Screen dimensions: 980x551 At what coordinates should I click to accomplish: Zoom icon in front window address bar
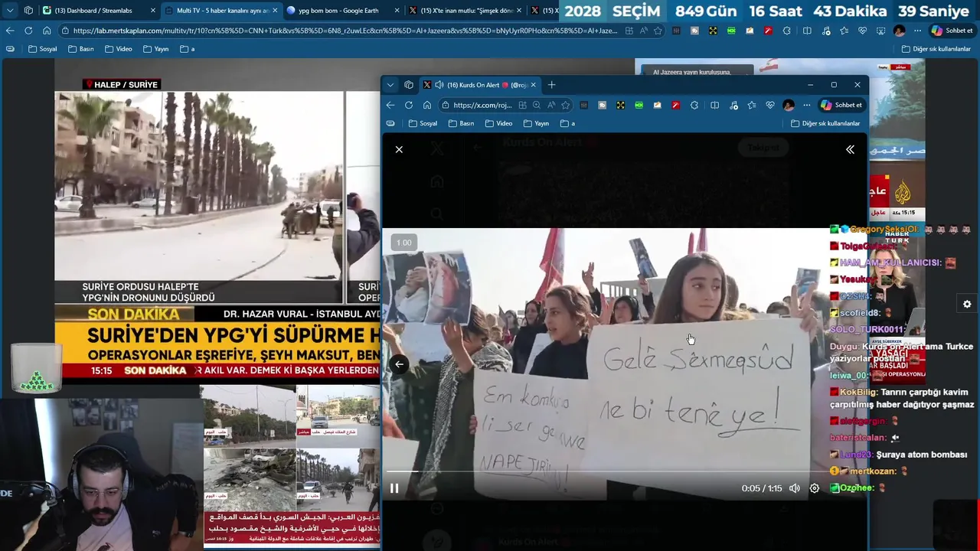pyautogui.click(x=536, y=105)
